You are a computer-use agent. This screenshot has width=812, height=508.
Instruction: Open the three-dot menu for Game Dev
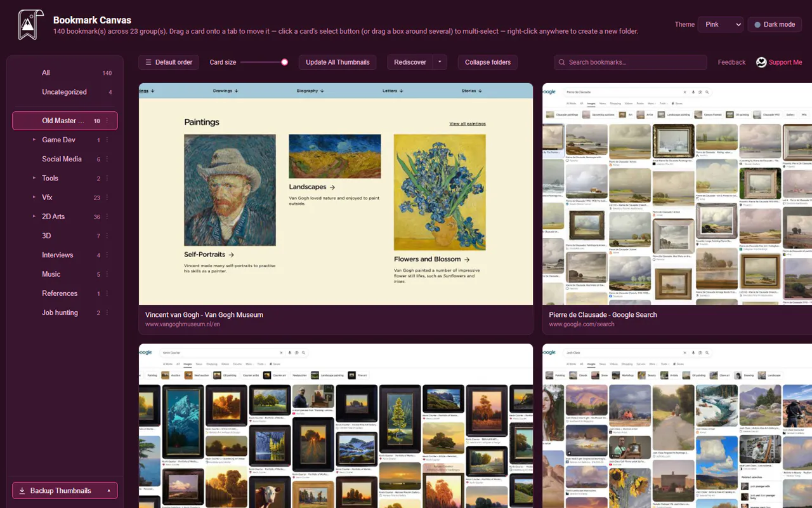click(x=107, y=140)
